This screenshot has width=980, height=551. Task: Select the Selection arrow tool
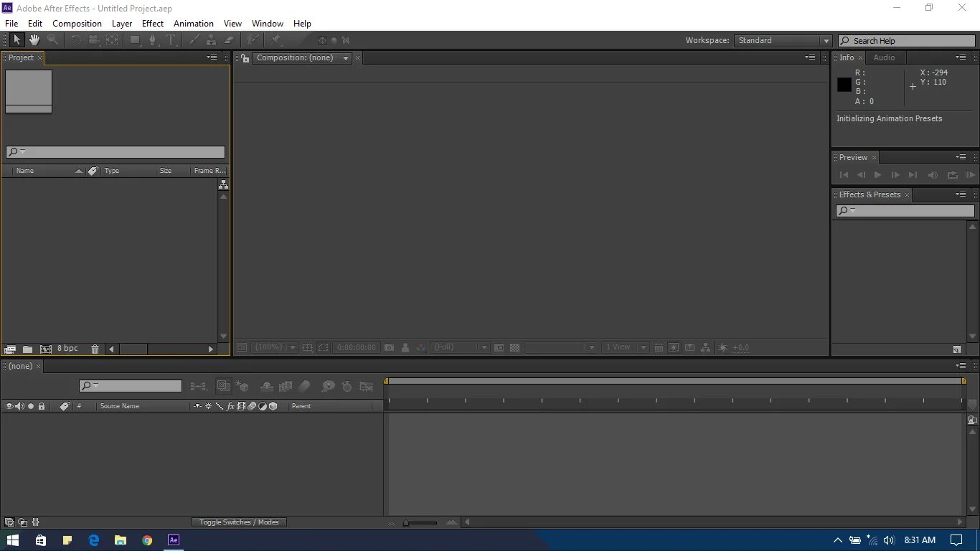point(17,40)
